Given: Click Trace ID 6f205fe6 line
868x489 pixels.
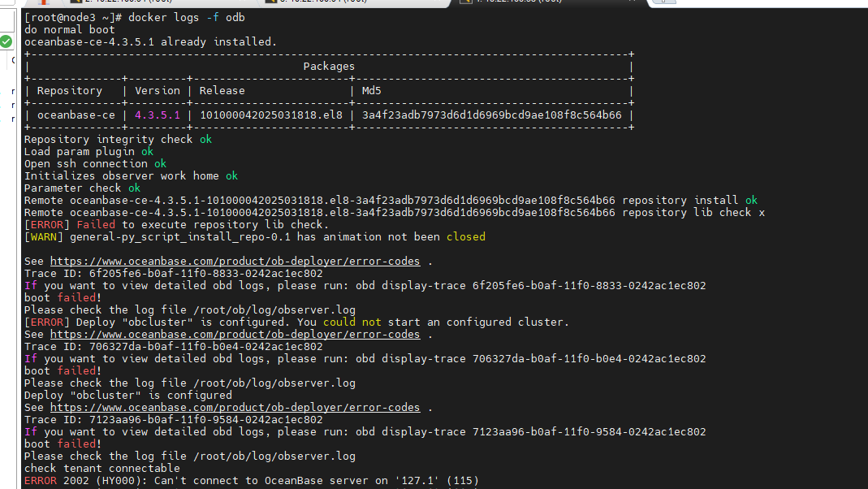Looking at the screenshot, I should (173, 274).
